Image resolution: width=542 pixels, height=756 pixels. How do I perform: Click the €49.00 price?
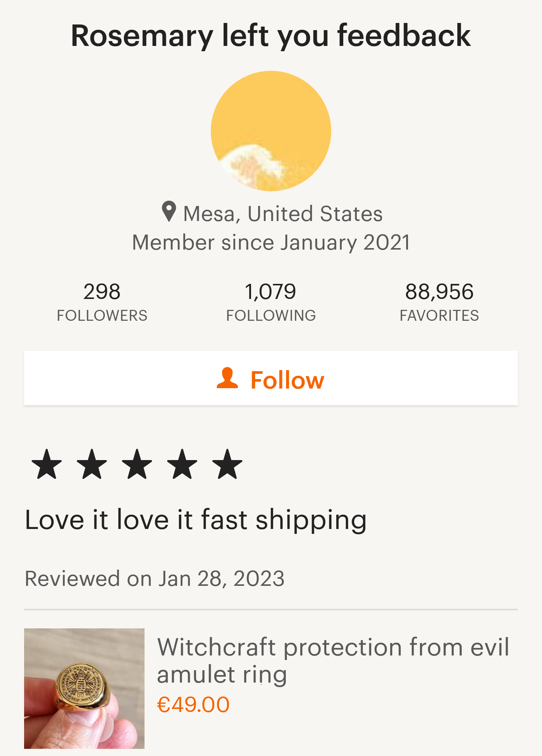pos(193,705)
